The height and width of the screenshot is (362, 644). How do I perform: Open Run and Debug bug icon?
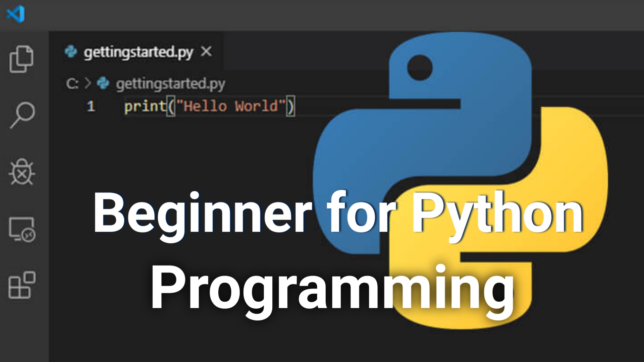pyautogui.click(x=22, y=172)
